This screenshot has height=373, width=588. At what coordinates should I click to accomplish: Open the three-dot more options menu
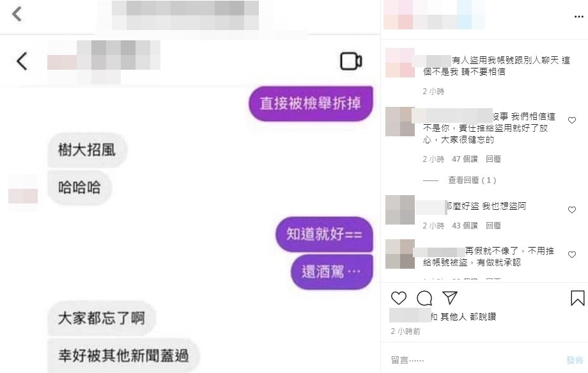pos(579,17)
